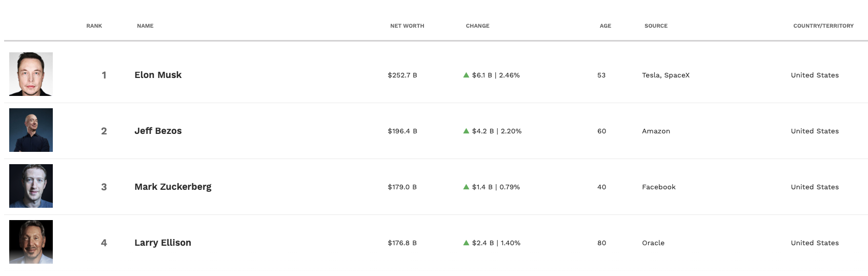Image resolution: width=868 pixels, height=276 pixels.
Task: Click green up arrow in Musk's change
Action: tap(466, 75)
